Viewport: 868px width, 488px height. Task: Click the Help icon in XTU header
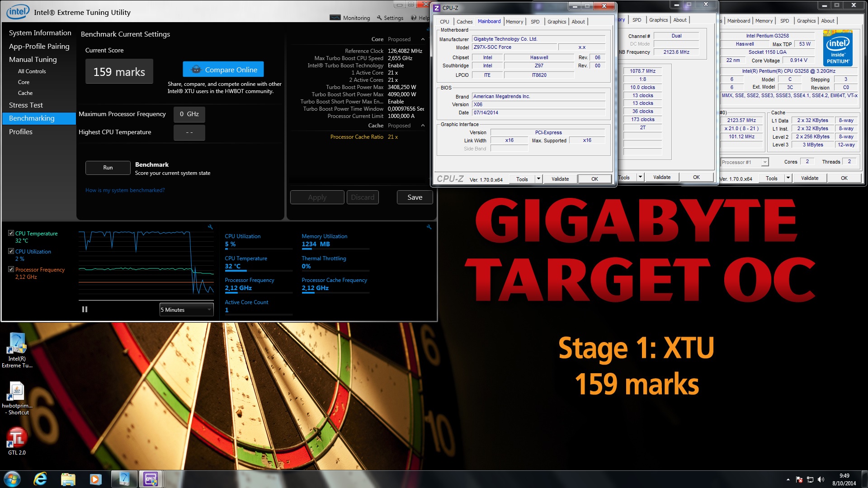[414, 18]
